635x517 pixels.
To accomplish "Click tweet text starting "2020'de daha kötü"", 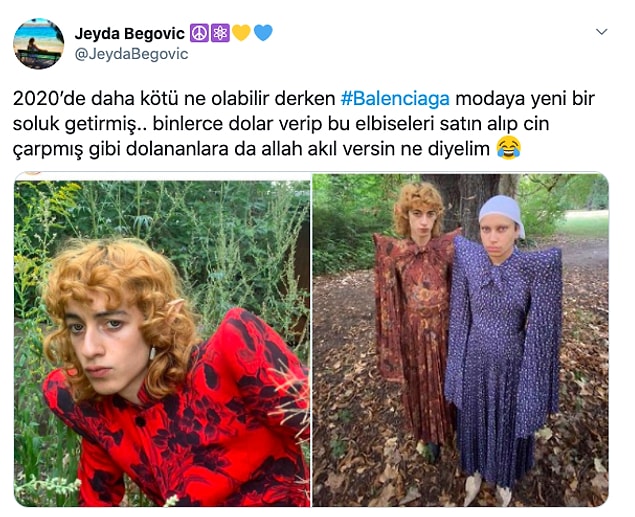I will [304, 124].
